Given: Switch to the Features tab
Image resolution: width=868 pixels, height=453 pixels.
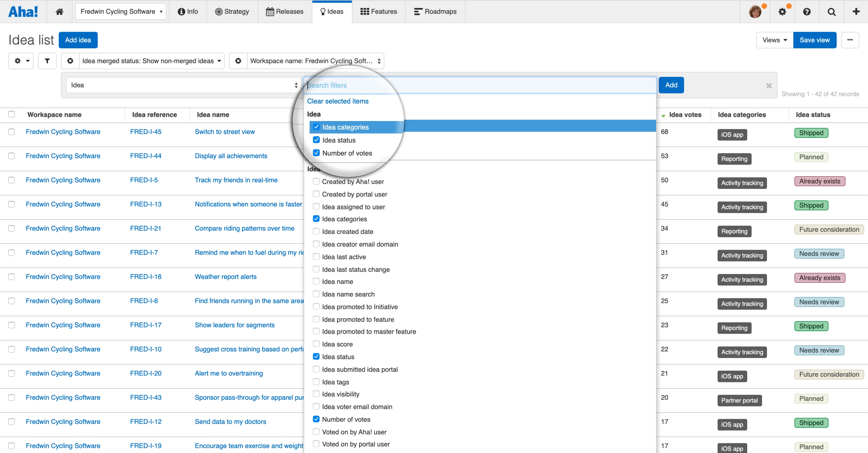Looking at the screenshot, I should tap(379, 12).
